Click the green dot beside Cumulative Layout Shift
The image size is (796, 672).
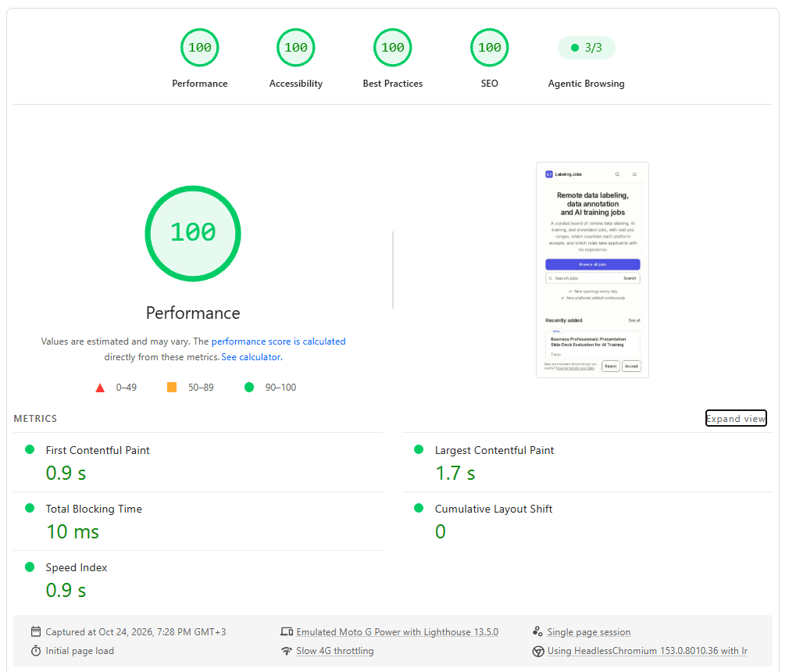pyautogui.click(x=419, y=508)
